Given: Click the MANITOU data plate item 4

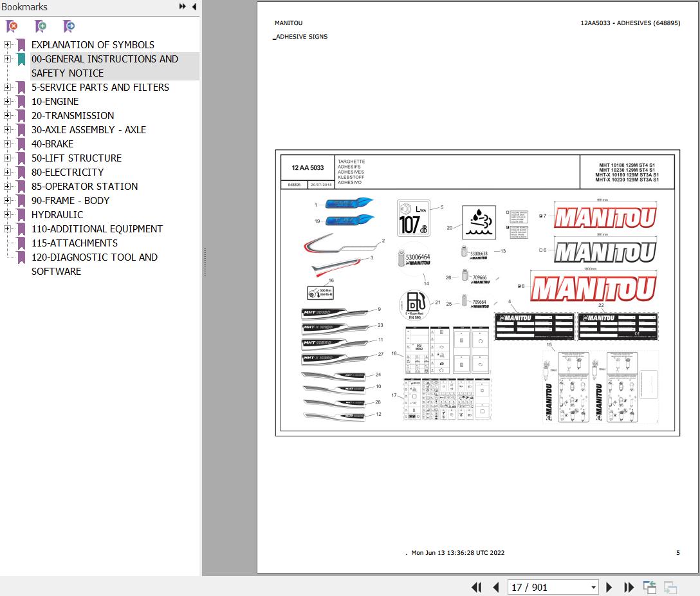Looking at the screenshot, I should point(535,327).
